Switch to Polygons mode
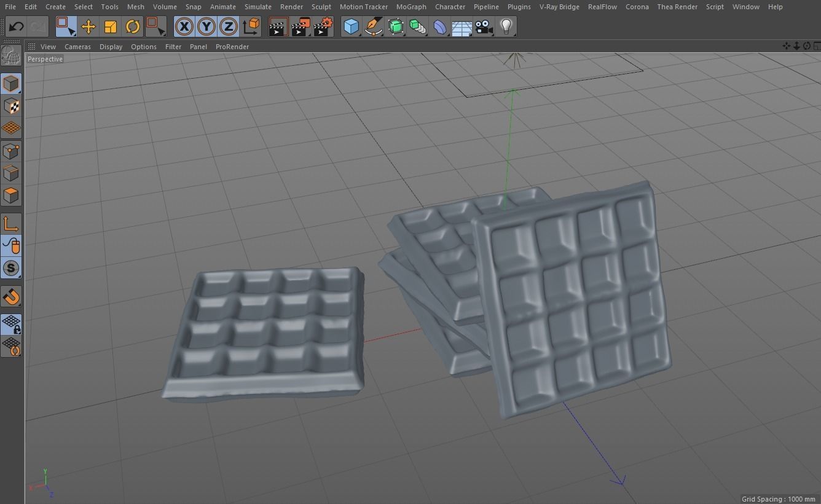This screenshot has height=504, width=821. [11, 195]
